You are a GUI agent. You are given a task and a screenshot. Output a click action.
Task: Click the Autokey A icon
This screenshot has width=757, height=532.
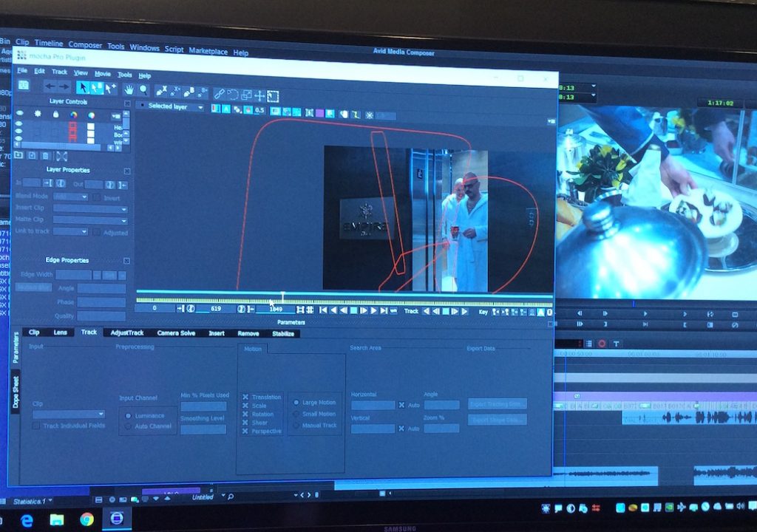point(541,313)
